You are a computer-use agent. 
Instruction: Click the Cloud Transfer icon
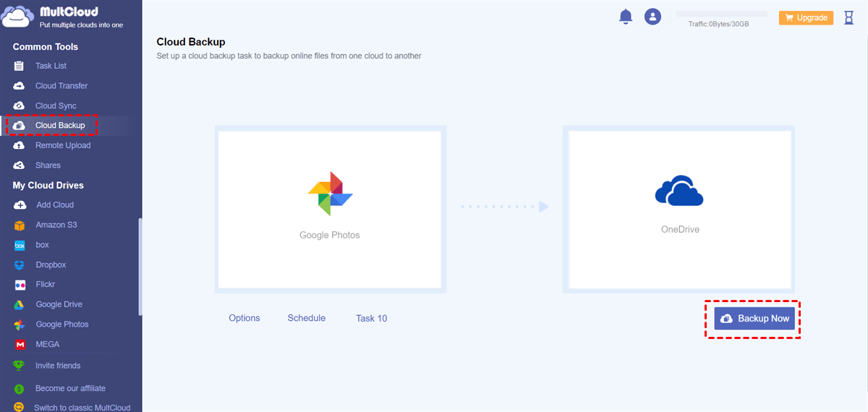pos(20,86)
